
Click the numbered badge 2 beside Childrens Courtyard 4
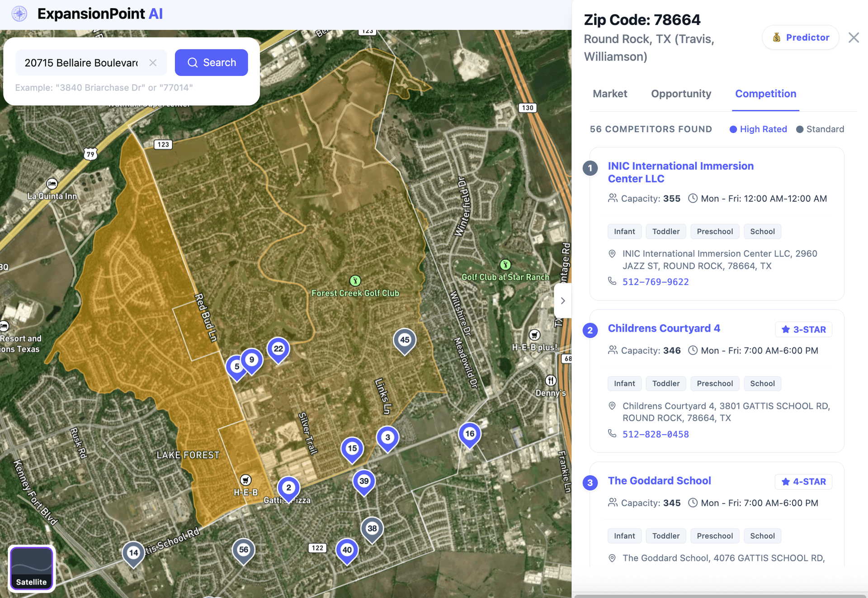590,330
